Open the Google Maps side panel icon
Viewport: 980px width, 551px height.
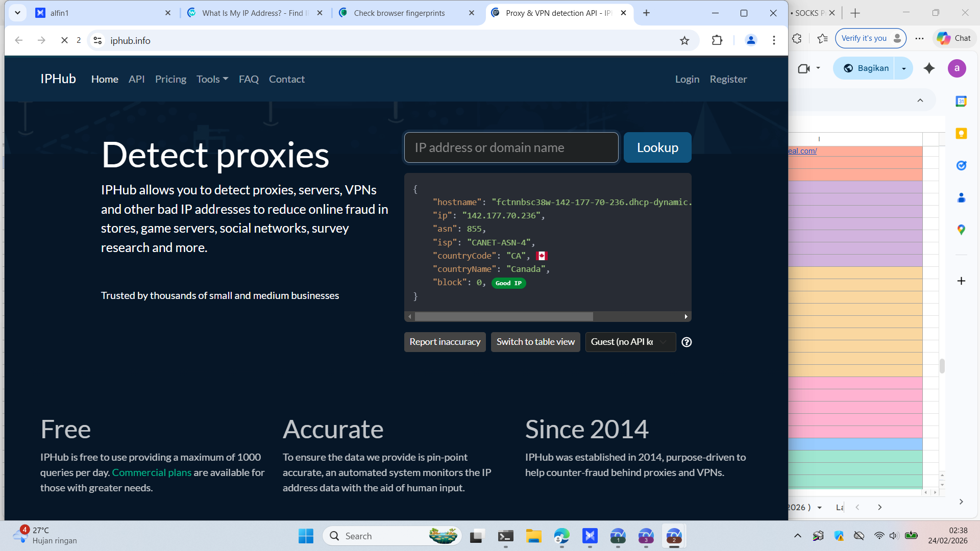(x=961, y=230)
